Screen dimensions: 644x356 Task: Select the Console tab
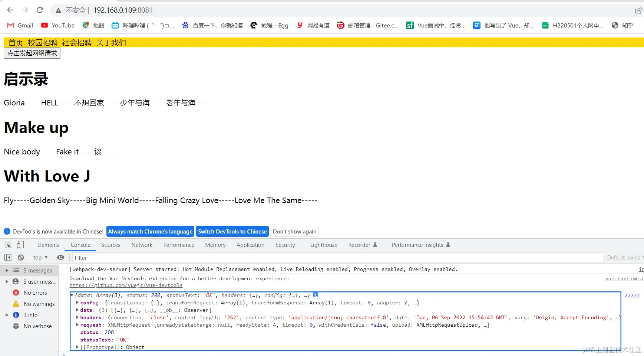point(80,245)
